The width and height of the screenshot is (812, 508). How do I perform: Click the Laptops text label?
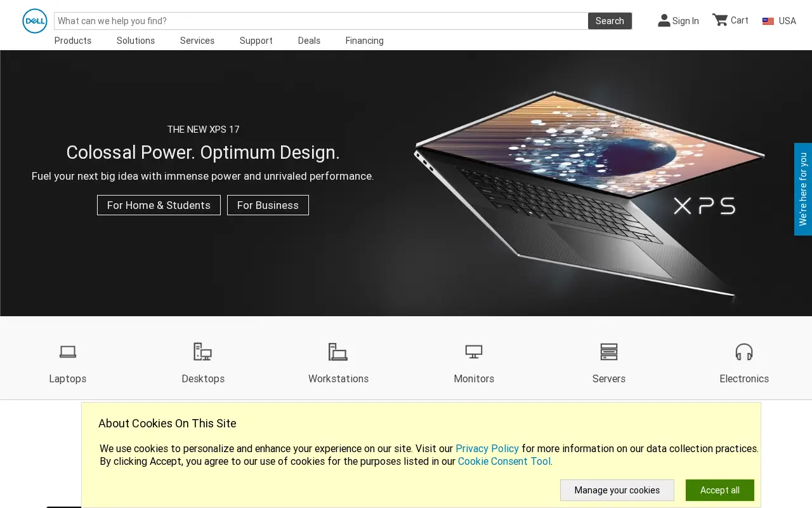click(68, 378)
